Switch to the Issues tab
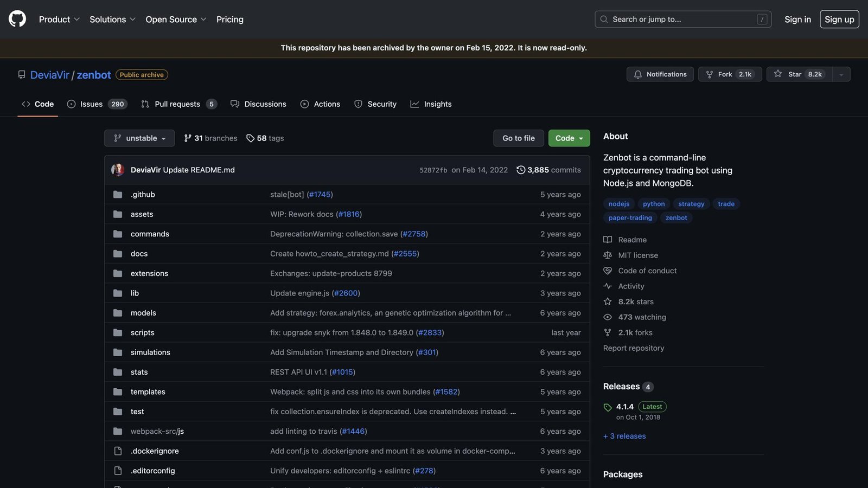868x488 pixels. point(91,104)
